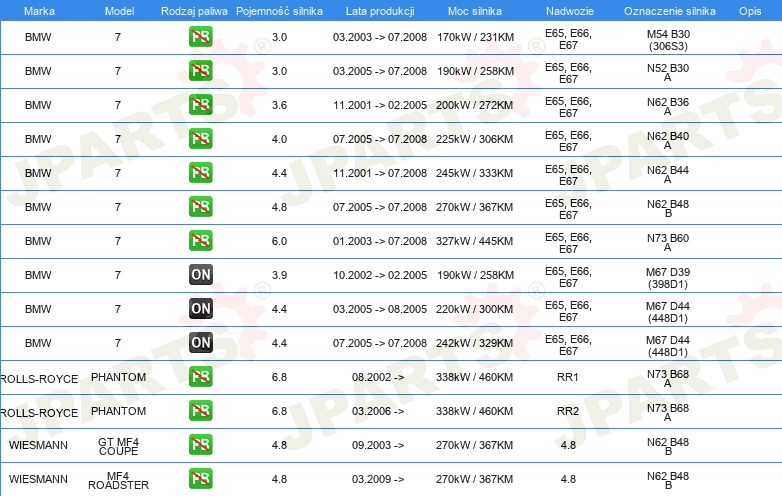Image resolution: width=782 pixels, height=496 pixels.
Task: Click the Marka column header
Action: point(39,11)
